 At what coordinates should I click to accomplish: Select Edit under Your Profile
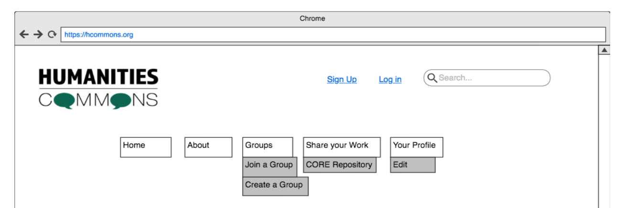[x=413, y=165]
